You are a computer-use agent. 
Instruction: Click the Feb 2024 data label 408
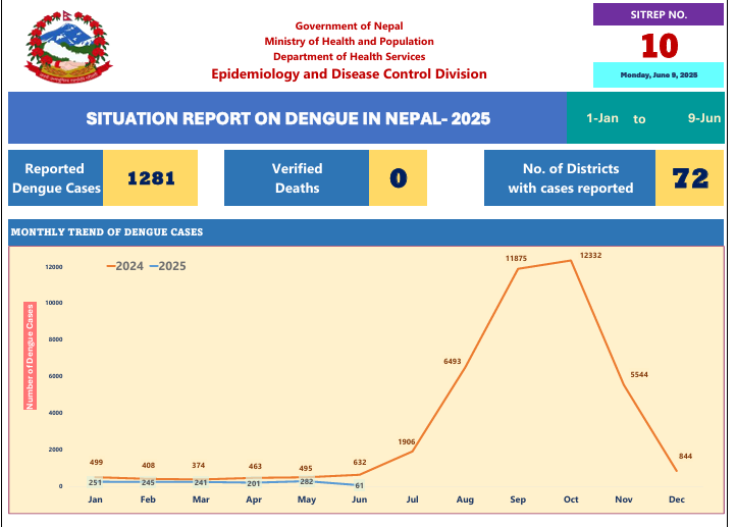click(148, 466)
